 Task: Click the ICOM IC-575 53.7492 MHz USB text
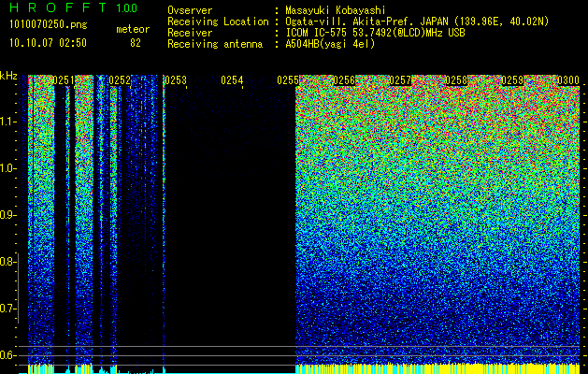376,33
